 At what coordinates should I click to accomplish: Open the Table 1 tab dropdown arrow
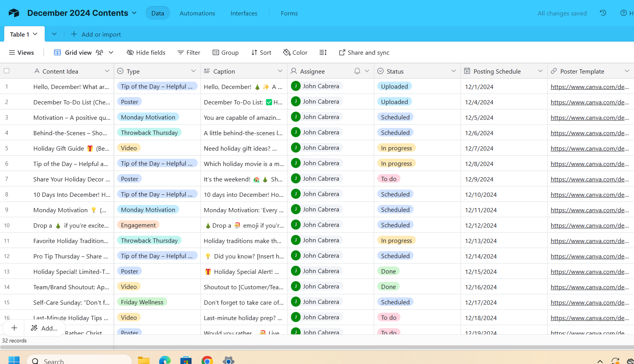click(x=35, y=34)
